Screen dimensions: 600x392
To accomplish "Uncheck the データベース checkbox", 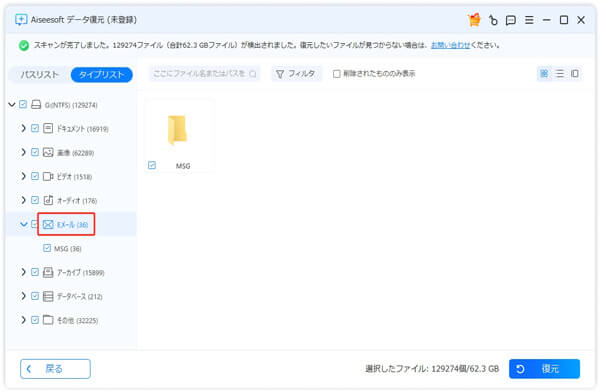I will click(x=35, y=296).
